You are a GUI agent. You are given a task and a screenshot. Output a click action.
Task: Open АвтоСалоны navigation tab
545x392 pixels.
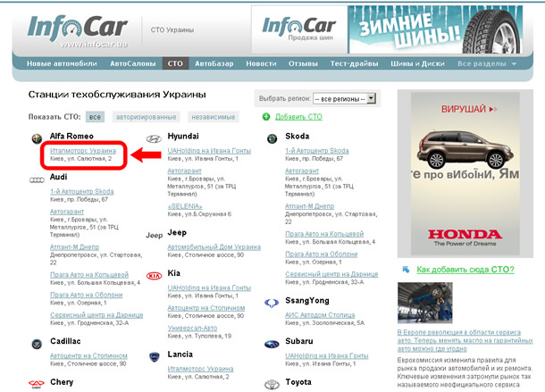(x=133, y=63)
